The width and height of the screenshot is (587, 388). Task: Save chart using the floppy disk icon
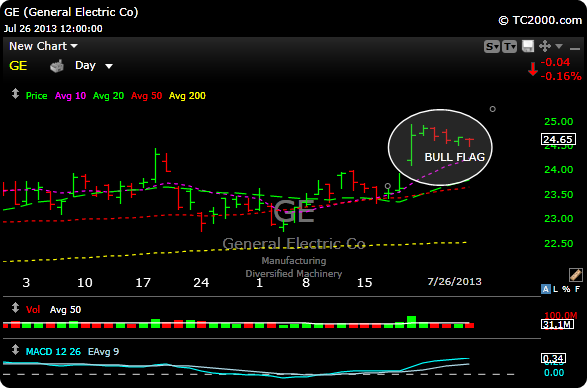528,46
